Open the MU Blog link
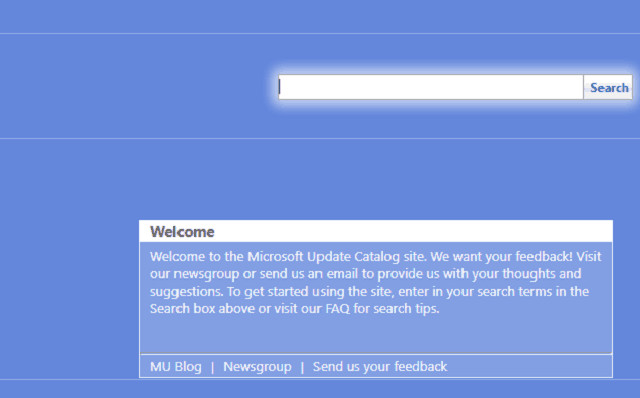This screenshot has height=398, width=640. click(x=176, y=367)
